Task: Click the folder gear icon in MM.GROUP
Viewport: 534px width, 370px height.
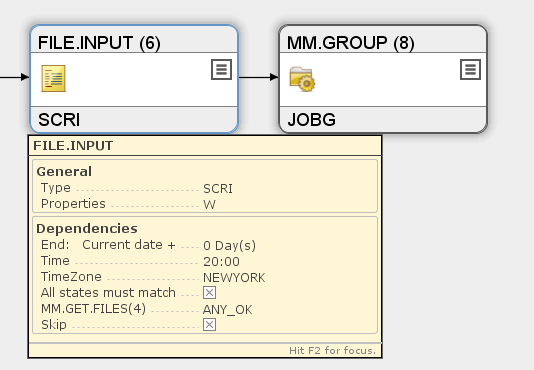Action: (302, 79)
